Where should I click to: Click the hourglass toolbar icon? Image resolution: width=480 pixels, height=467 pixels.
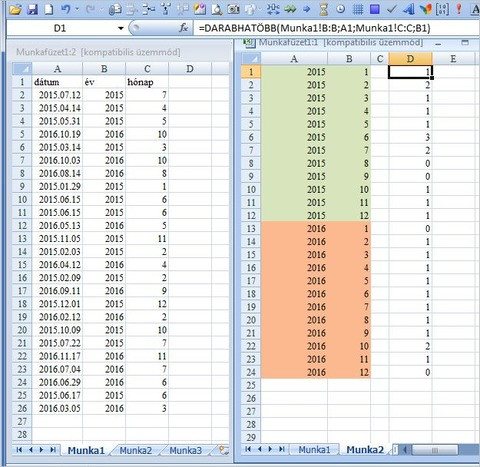[x=324, y=9]
